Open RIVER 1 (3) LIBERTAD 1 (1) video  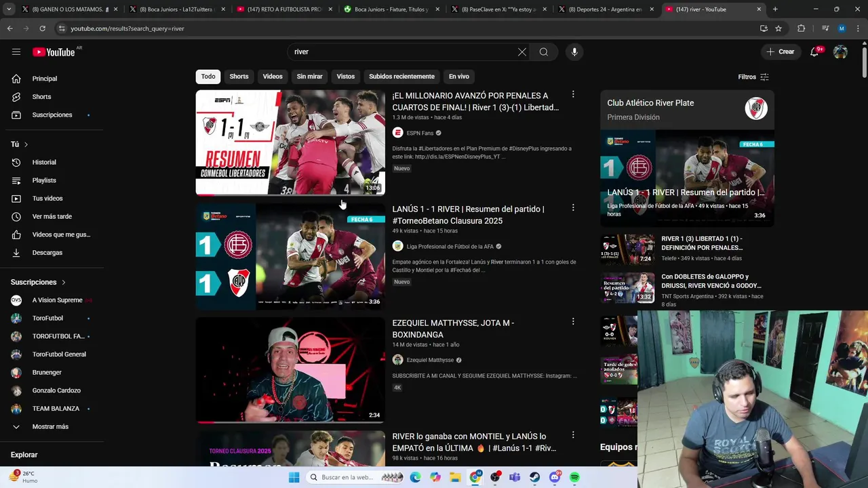click(686, 249)
